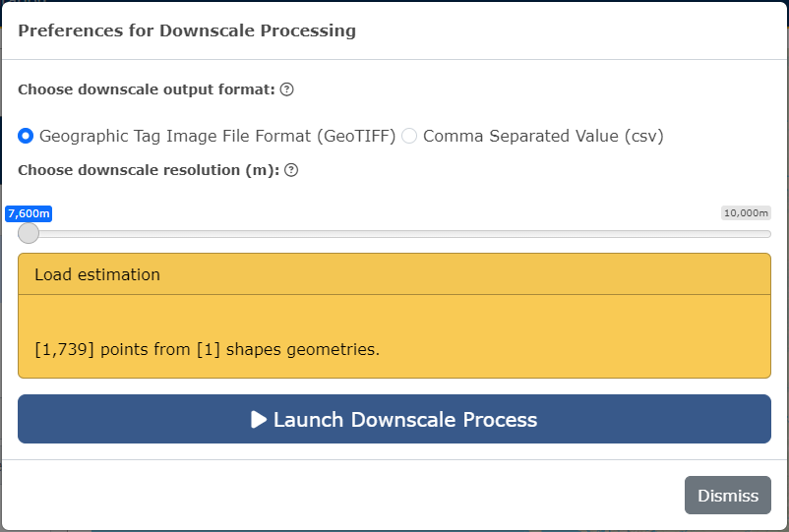Click the Choose downscale resolution (m) heading

[x=149, y=170]
